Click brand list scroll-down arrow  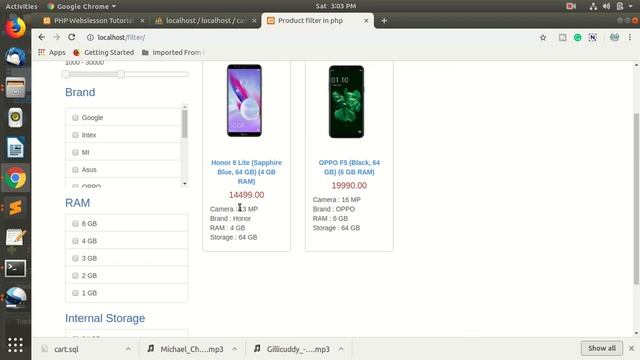pyautogui.click(x=184, y=184)
